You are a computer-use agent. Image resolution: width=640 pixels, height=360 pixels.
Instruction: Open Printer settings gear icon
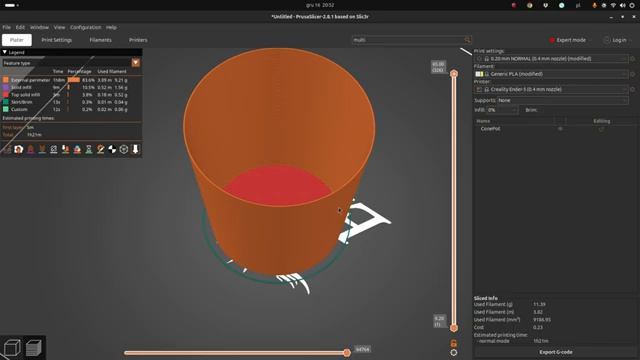633,89
